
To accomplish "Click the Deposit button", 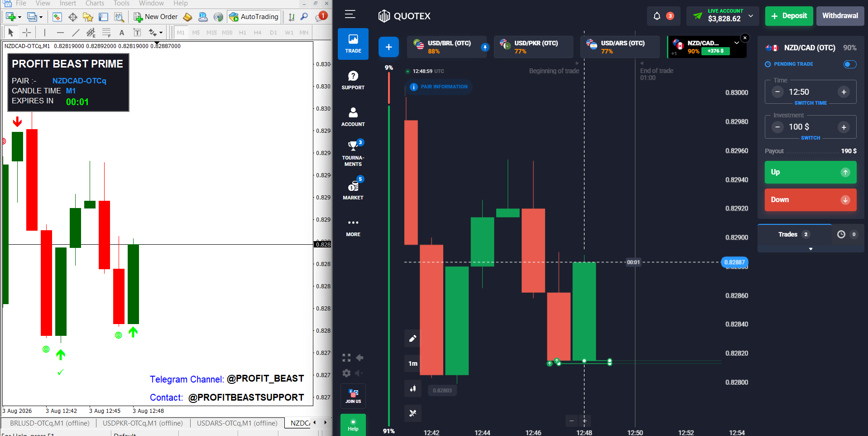I will point(789,16).
